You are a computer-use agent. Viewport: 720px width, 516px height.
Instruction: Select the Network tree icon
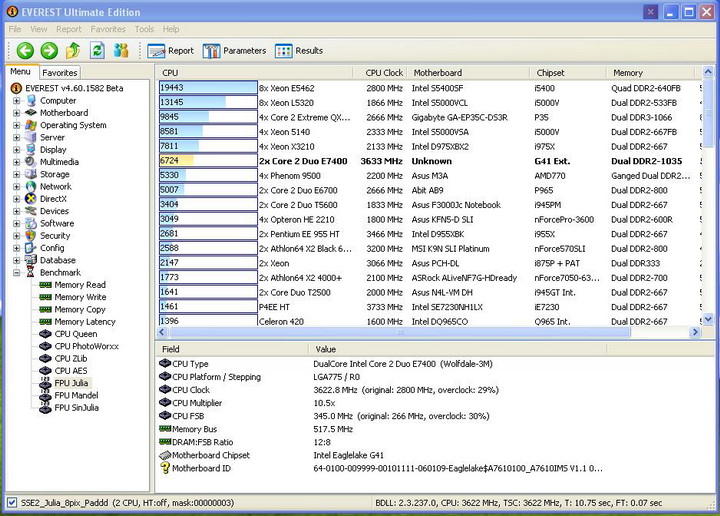click(31, 186)
